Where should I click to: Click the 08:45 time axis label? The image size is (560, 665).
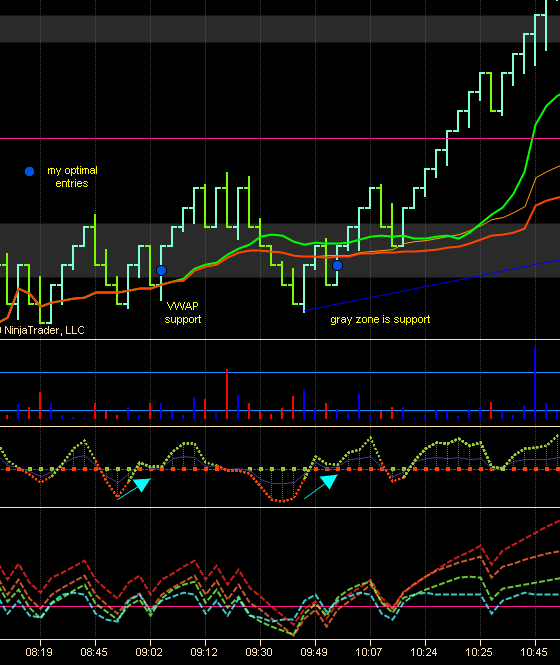[94, 652]
